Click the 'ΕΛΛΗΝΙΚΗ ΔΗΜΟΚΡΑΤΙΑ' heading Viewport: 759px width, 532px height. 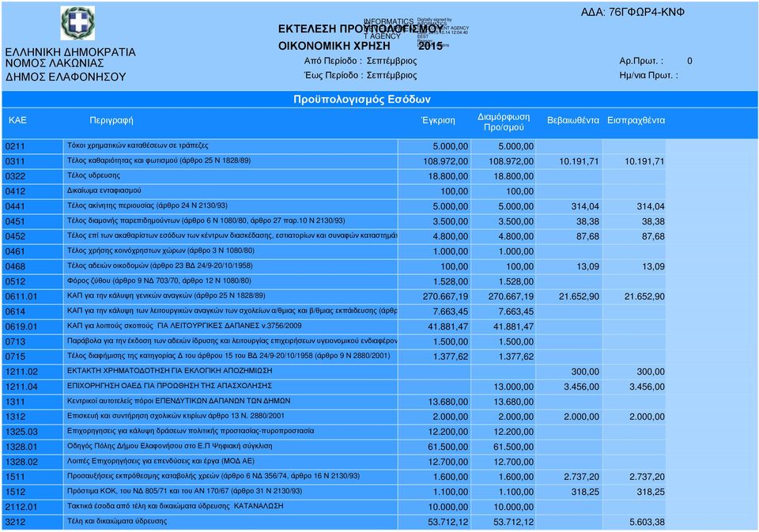(x=70, y=52)
